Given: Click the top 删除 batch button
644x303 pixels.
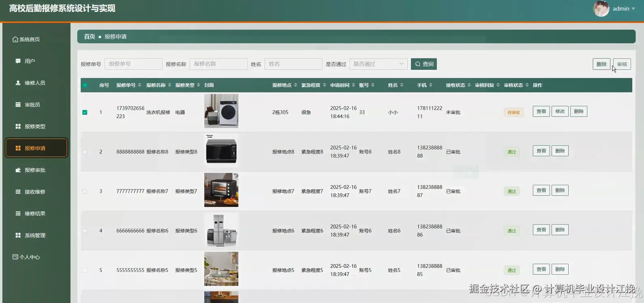Looking at the screenshot, I should 601,64.
